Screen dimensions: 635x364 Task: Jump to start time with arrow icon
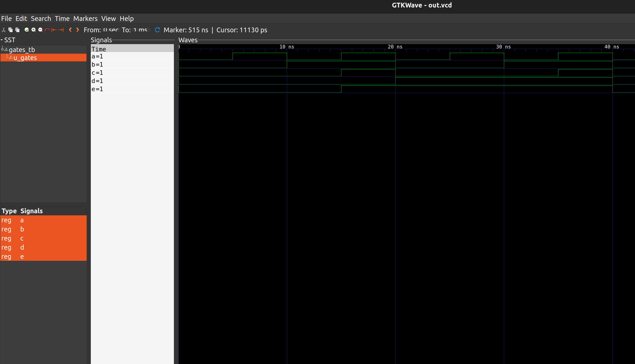54,30
